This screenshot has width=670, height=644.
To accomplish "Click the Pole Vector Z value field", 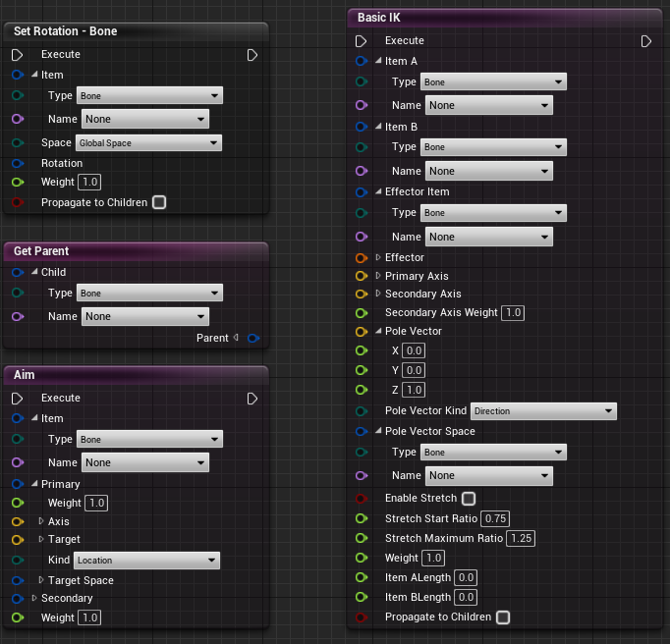I will point(414,390).
